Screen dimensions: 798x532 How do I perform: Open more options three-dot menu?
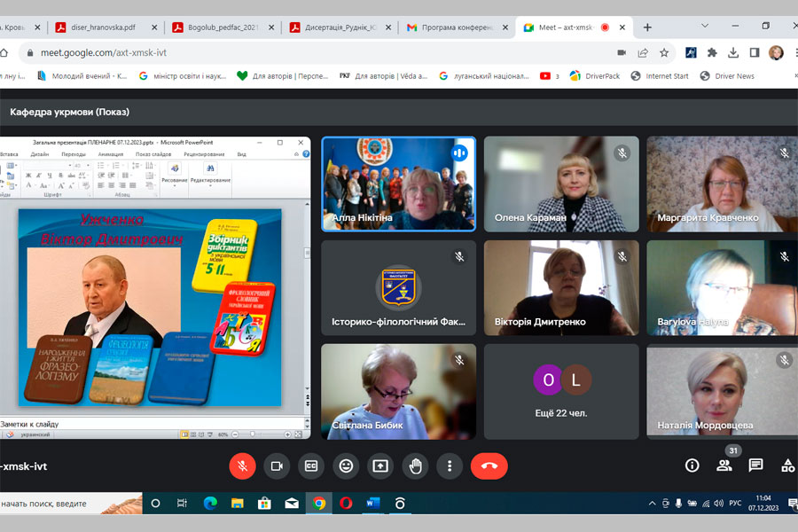point(450,465)
